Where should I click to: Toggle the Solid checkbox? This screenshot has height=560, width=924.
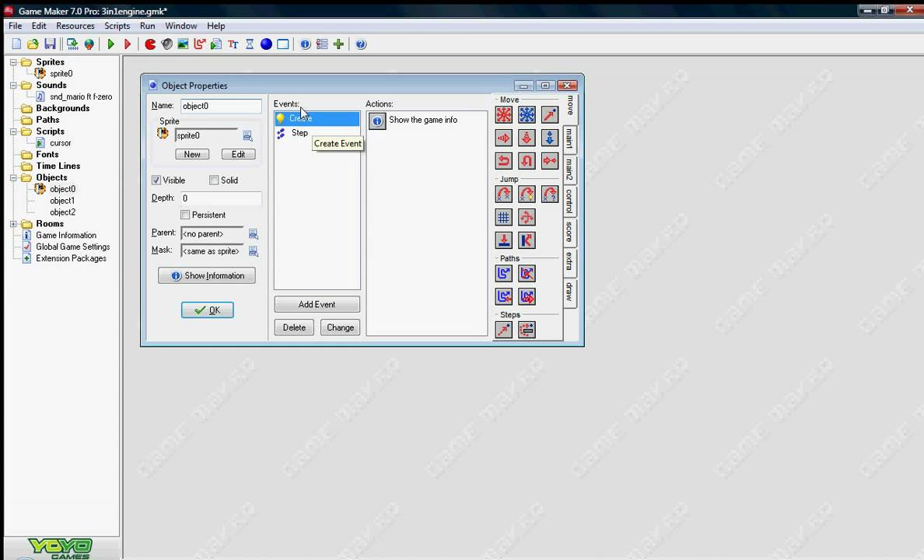point(214,180)
